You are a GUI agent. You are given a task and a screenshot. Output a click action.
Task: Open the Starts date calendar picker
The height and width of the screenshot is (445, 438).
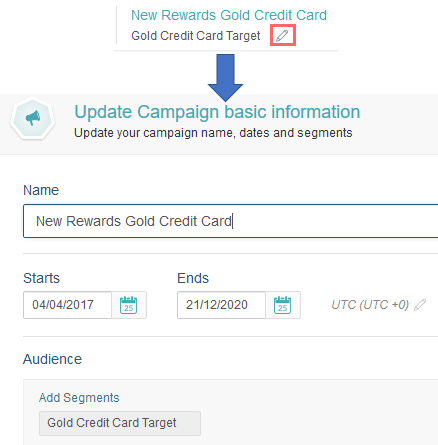coord(129,305)
